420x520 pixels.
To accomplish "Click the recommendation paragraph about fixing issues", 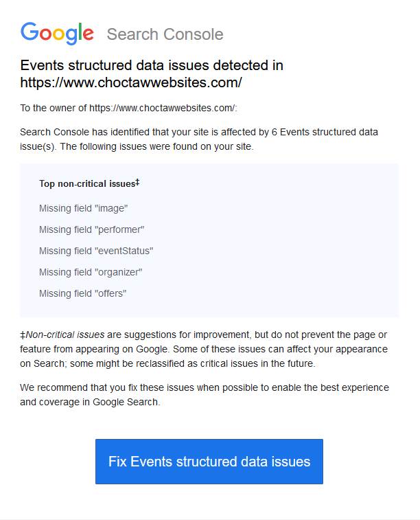I will click(x=205, y=395).
